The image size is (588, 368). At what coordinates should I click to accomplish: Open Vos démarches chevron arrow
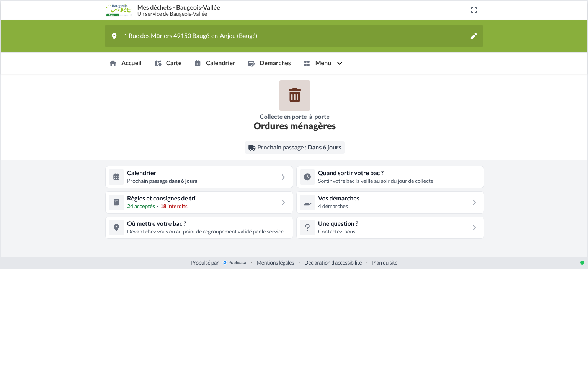[x=474, y=202]
